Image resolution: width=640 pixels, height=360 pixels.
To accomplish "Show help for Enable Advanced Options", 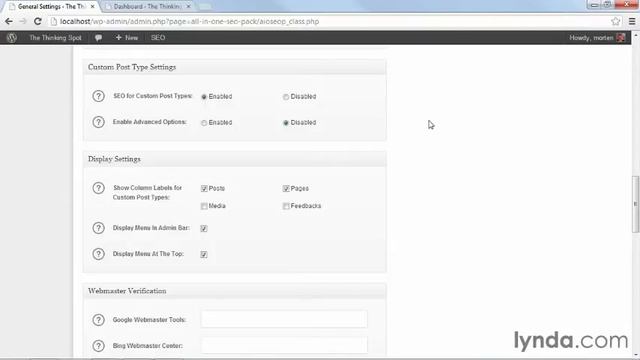I will click(98, 122).
